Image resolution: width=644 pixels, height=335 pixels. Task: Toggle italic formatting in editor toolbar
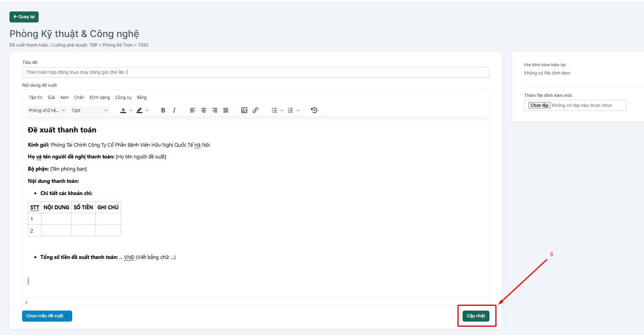[x=174, y=110]
